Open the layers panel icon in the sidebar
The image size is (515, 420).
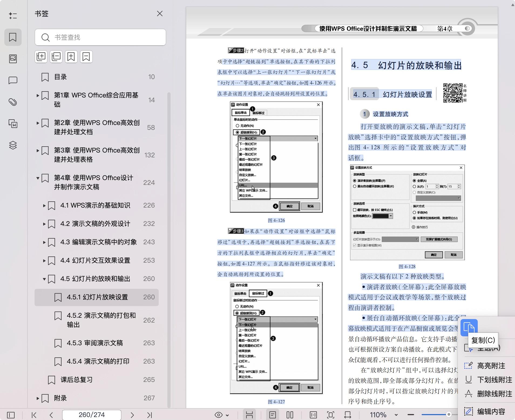[x=13, y=145]
